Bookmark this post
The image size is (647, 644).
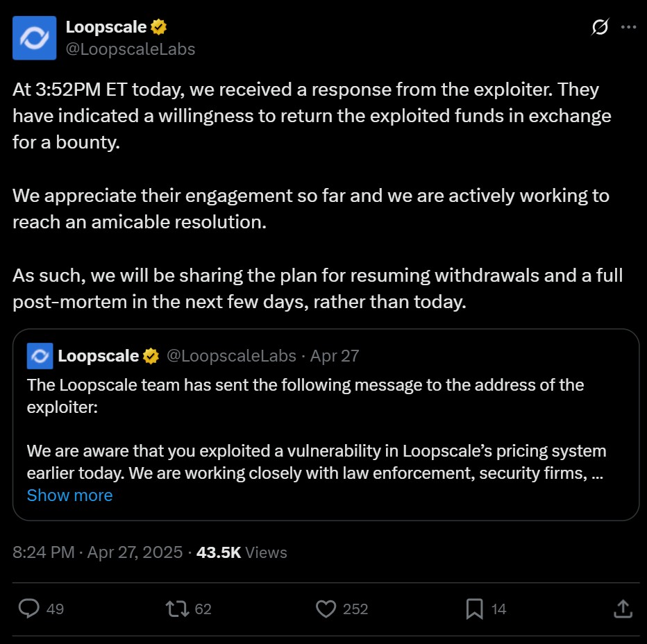coord(475,609)
